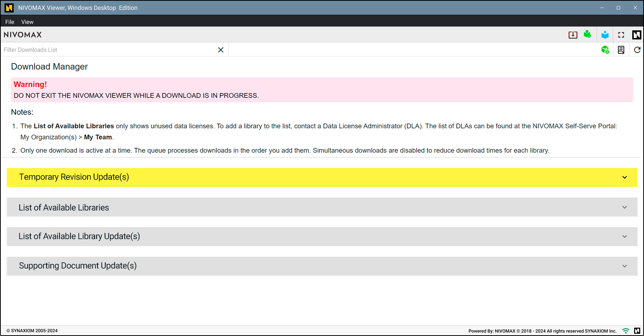Viewport: 644px width, 336px height.
Task: Click the red Warning! text
Action: pyautogui.click(x=30, y=85)
